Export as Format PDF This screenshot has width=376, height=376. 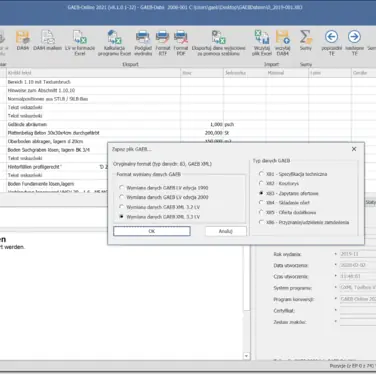[181, 43]
